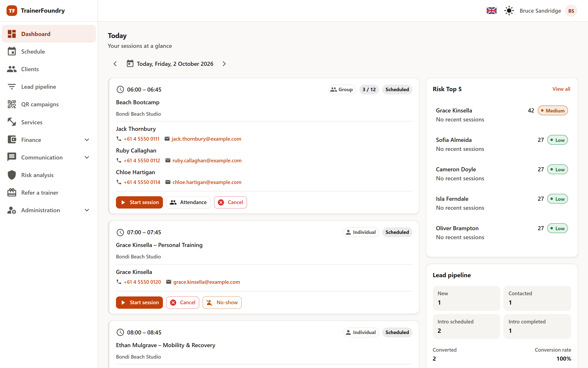Open Sofia Almeida risk entry

[502, 144]
